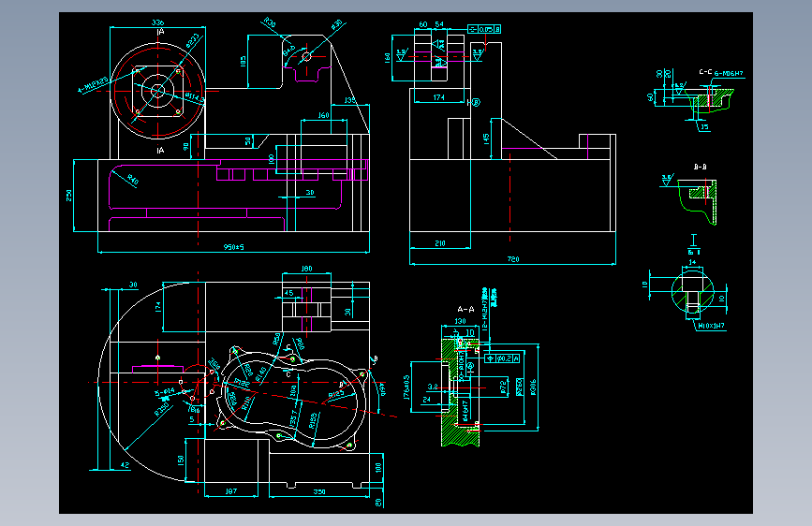Select the R40 radius label
The height and width of the screenshot is (526, 812).
pyautogui.click(x=133, y=180)
